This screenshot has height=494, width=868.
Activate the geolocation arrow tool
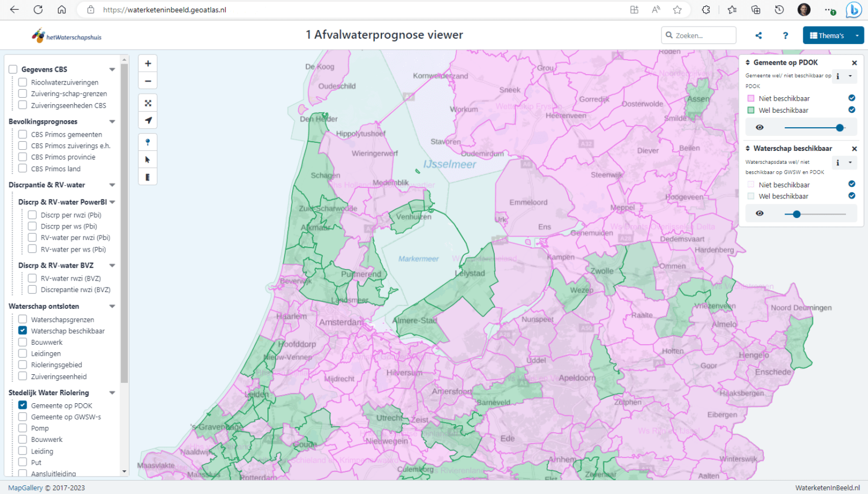click(148, 120)
